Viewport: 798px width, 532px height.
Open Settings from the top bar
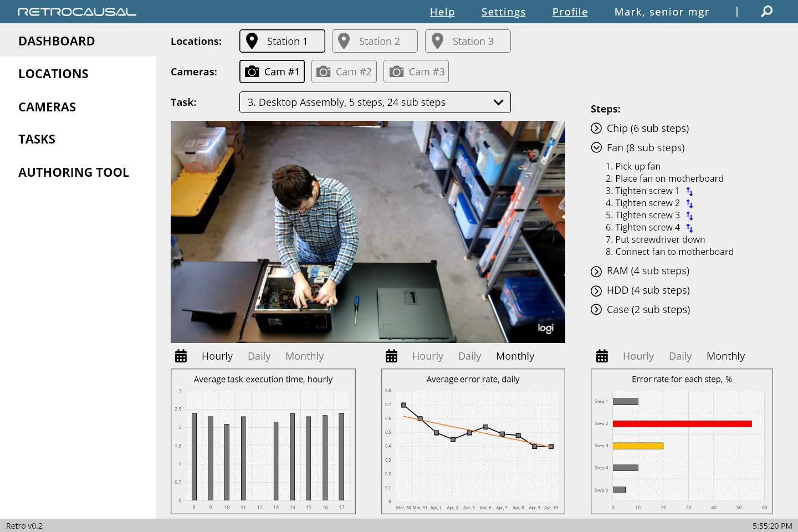pos(503,12)
